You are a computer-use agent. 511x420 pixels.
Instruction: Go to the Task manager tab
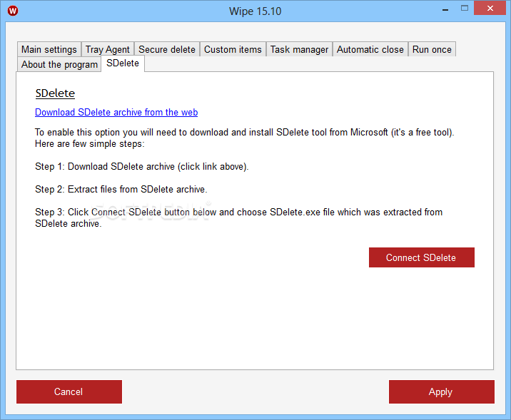click(299, 49)
